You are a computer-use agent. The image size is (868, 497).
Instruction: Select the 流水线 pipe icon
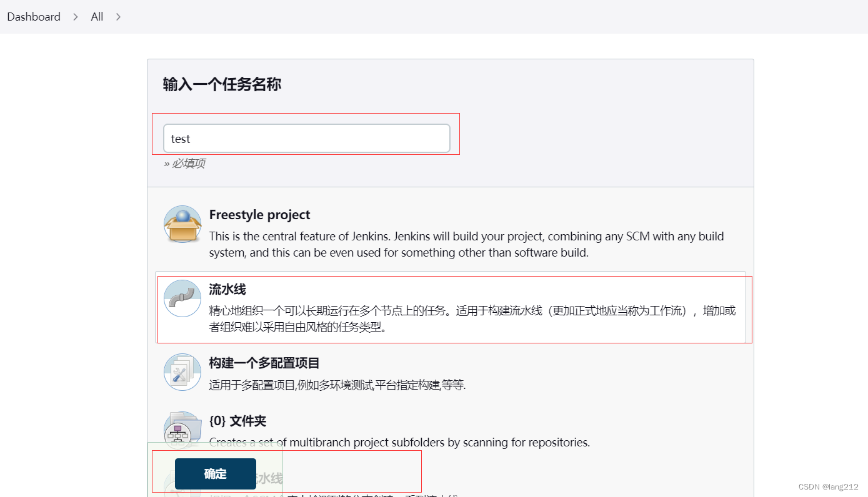point(182,298)
